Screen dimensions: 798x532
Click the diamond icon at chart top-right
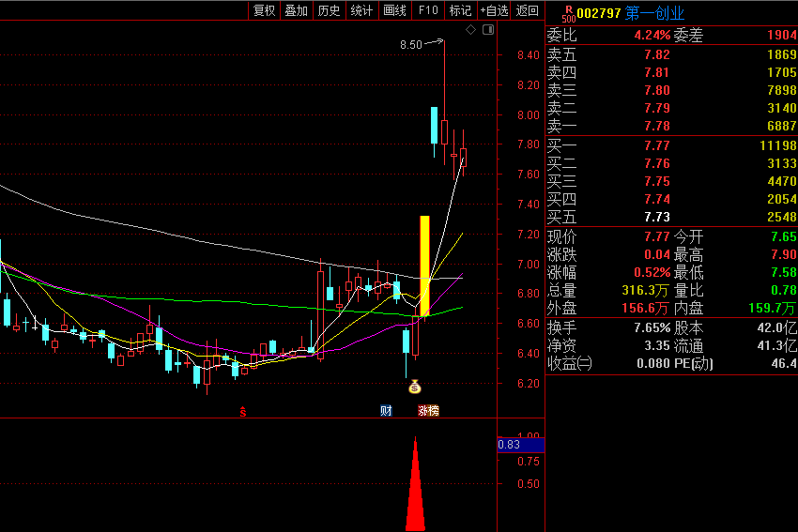click(471, 30)
